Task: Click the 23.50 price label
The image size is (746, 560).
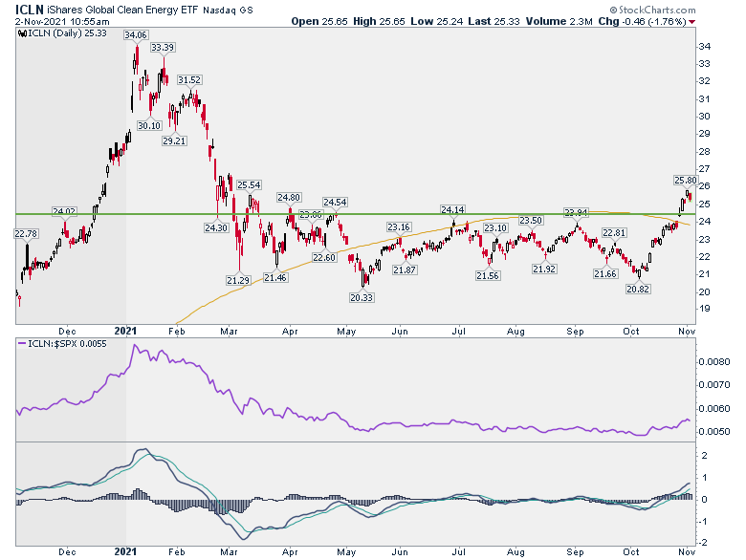Action: point(531,220)
